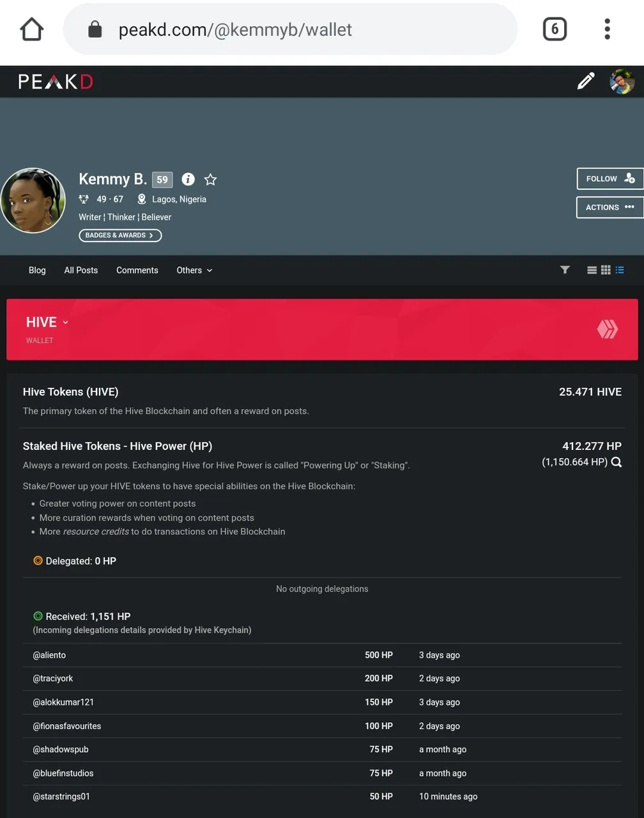The width and height of the screenshot is (644, 818).
Task: Expand the Others dropdown
Action: pyautogui.click(x=194, y=270)
